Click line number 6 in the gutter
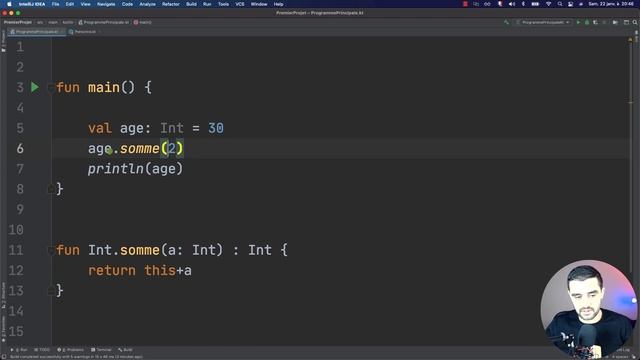 click(x=20, y=148)
